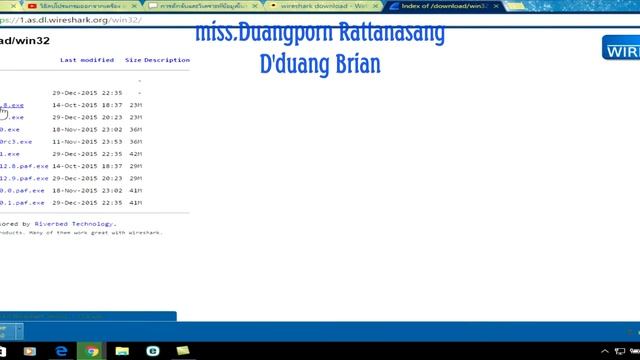Download the 0rc3.exe file link
The image size is (640, 360).
[x=16, y=142]
